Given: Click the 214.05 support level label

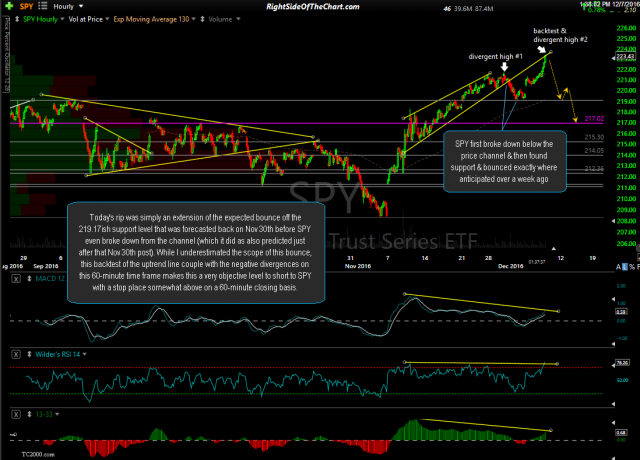Looking at the screenshot, I should pos(594,150).
